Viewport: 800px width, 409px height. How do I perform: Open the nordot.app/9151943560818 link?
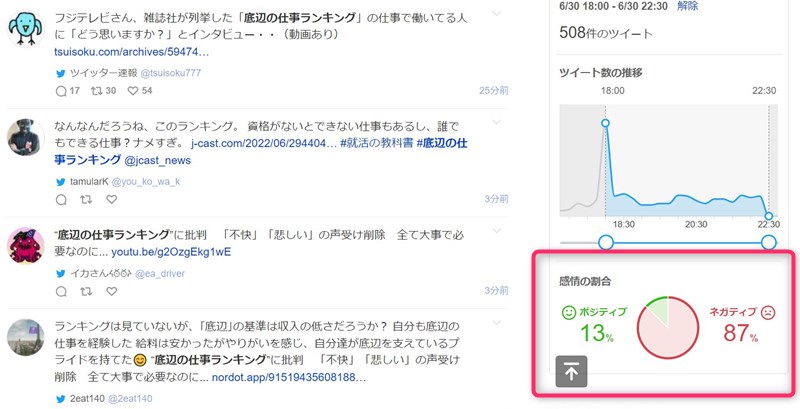pos(289,378)
